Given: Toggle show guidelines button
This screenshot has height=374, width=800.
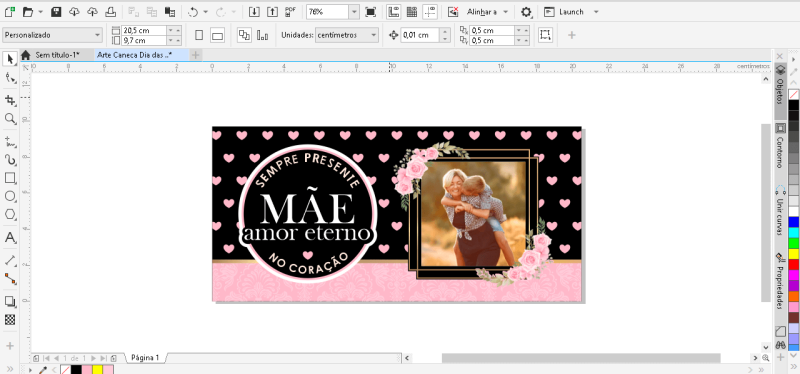Looking at the screenshot, I should (431, 11).
